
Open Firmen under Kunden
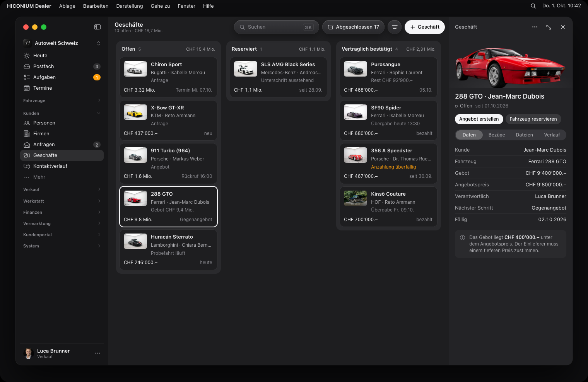(x=62, y=134)
